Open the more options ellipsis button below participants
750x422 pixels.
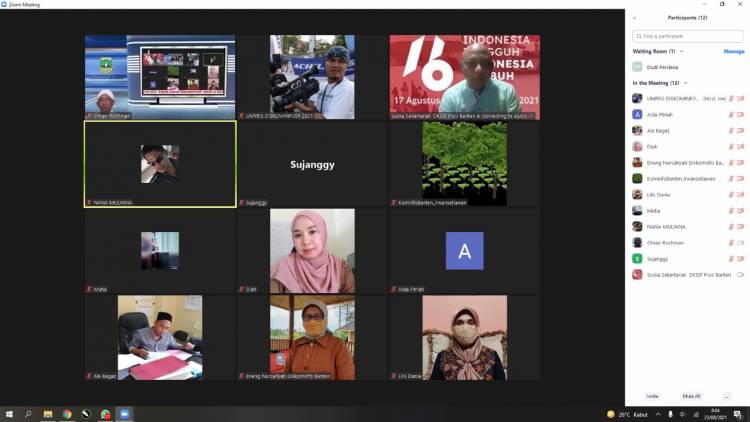[727, 396]
